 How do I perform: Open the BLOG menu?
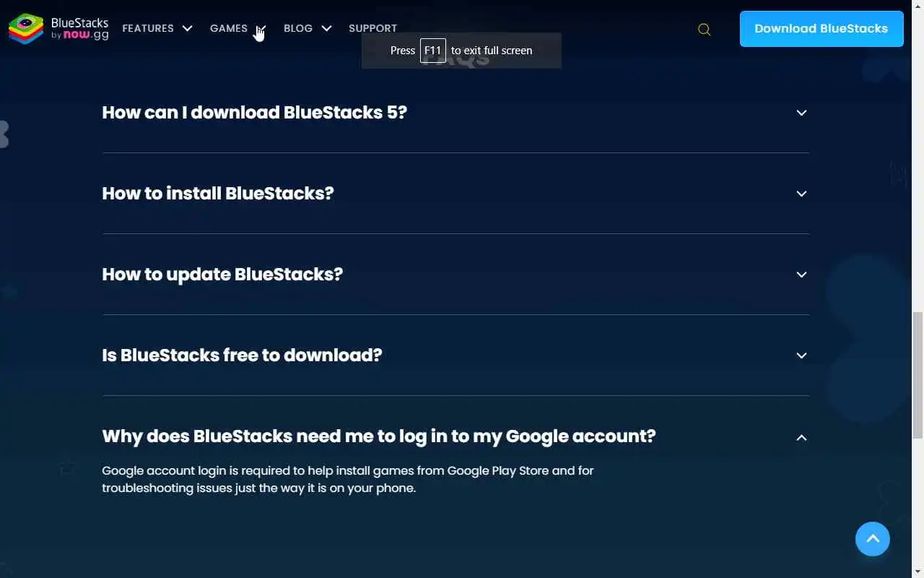click(298, 28)
